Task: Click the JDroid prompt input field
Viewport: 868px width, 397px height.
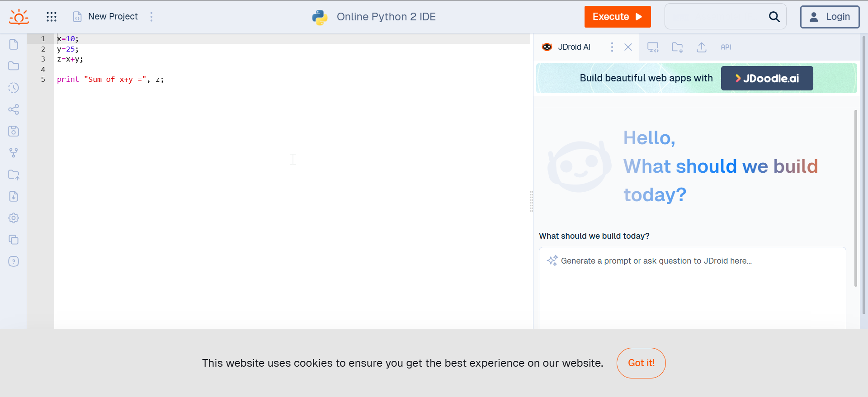Action: coord(692,285)
